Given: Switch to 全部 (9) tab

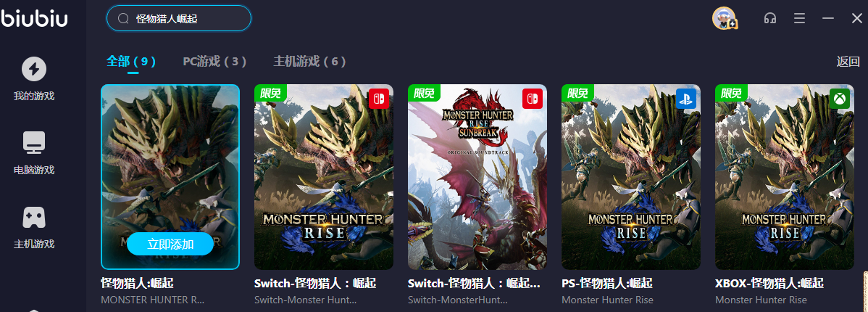Looking at the screenshot, I should 131,62.
